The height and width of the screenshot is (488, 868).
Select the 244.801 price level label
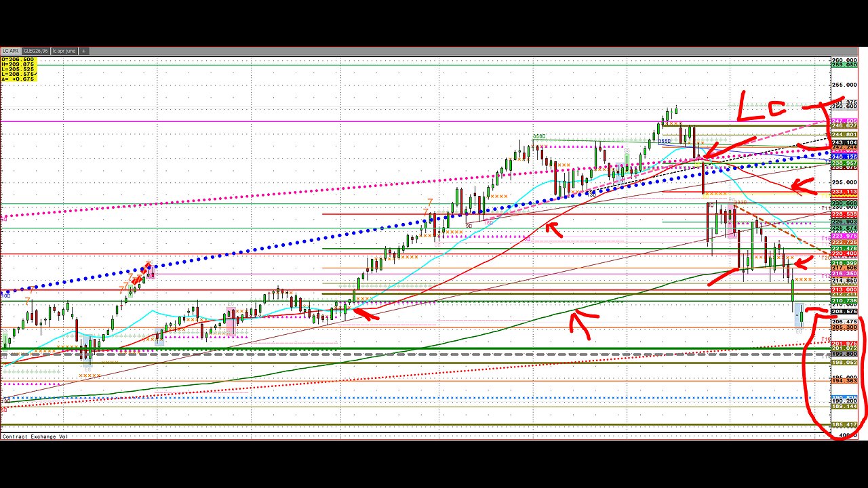844,134
